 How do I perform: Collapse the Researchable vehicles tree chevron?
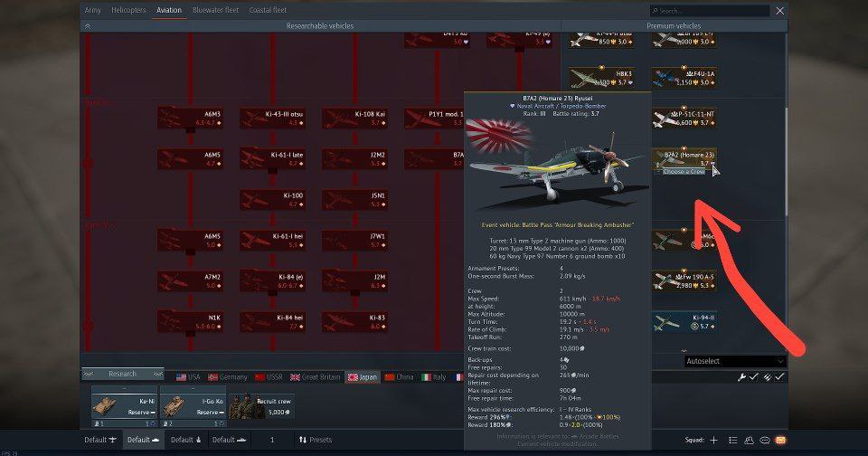point(88,26)
